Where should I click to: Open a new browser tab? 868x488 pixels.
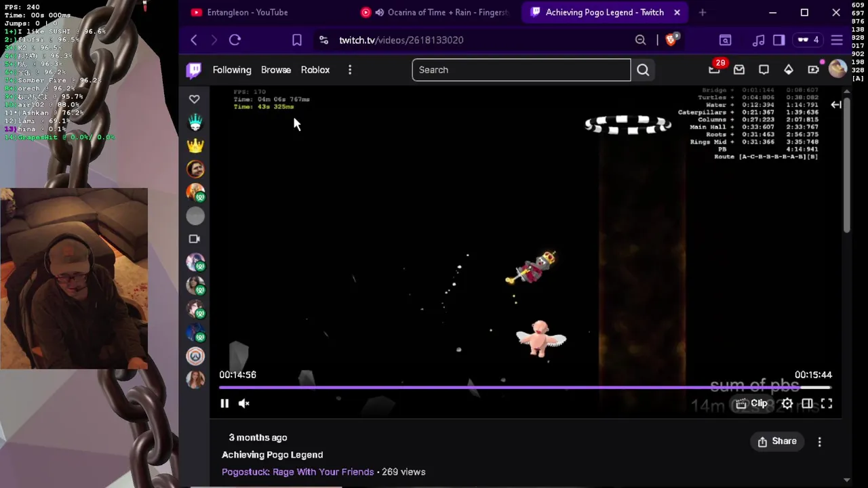click(x=703, y=12)
